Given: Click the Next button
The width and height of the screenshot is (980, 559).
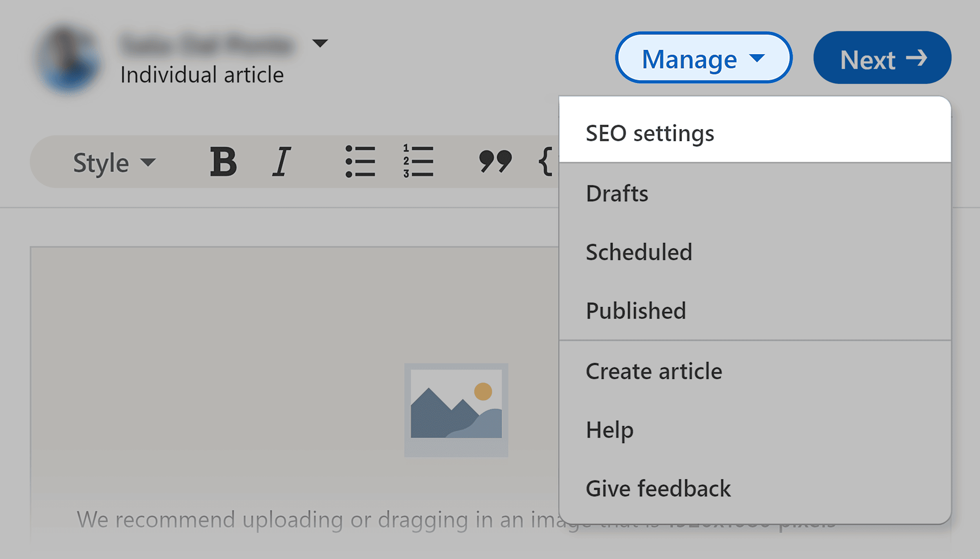Looking at the screenshot, I should point(882,58).
